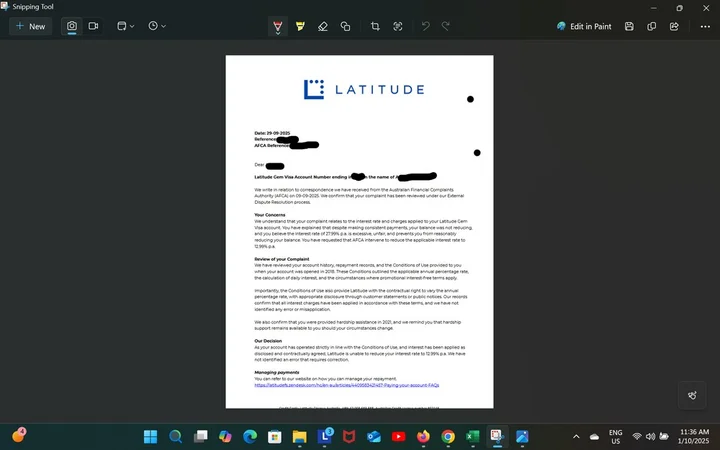Open the snipping shape mode dropdown
This screenshot has height=450, width=720.
pos(125,26)
